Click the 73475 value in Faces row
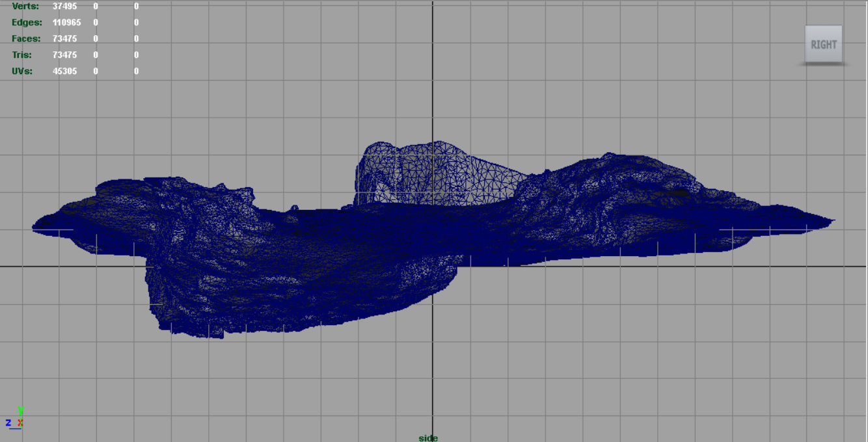 click(65, 39)
